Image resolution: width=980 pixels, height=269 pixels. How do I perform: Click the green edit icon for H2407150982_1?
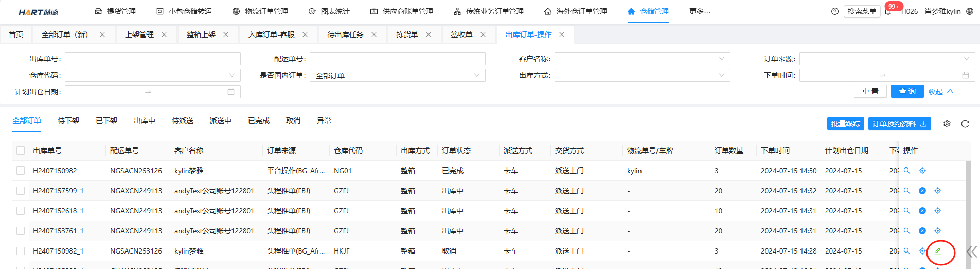click(x=938, y=251)
